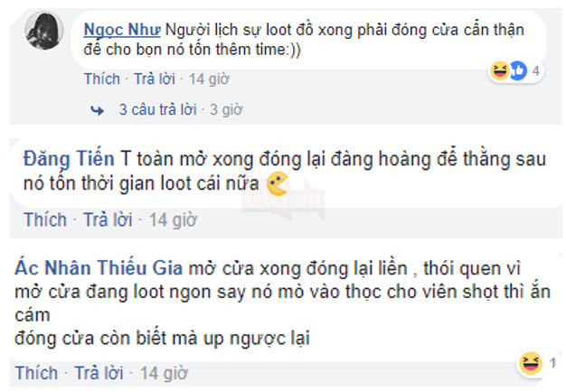This screenshot has width=566, height=392.
Task: Click the laughing reaction on Ác Nhân's comment
Action: click(531, 363)
